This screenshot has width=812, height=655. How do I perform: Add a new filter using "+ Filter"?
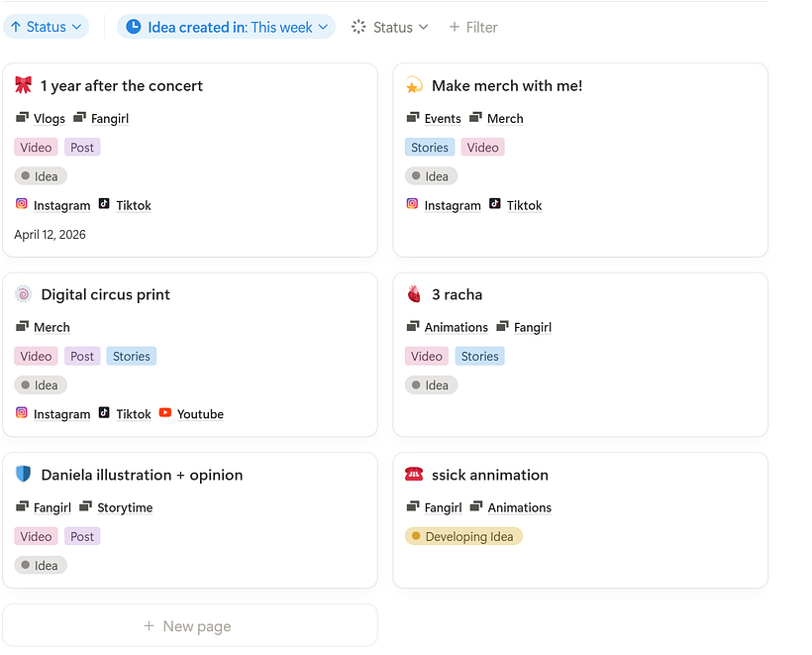[472, 27]
